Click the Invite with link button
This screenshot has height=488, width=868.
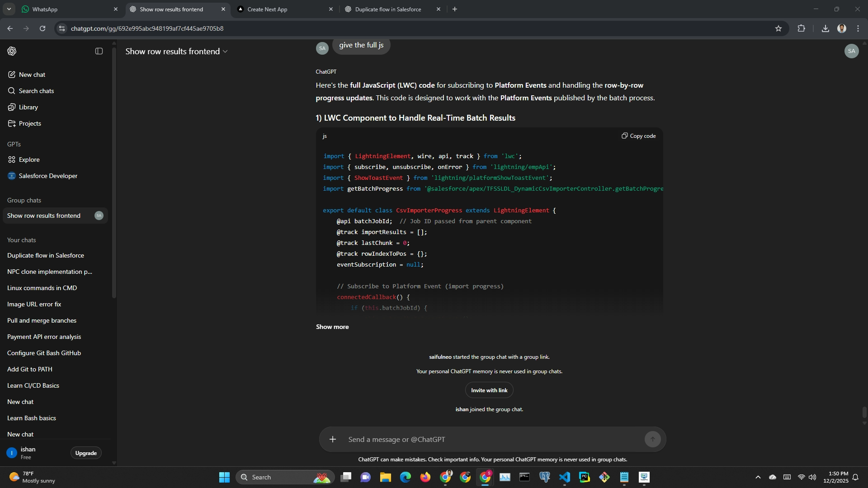point(489,390)
